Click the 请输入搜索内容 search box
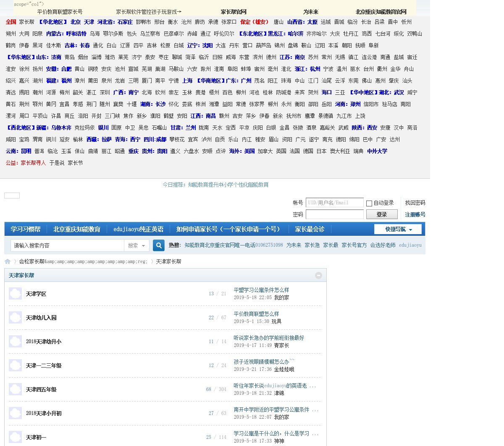 click(67, 245)
